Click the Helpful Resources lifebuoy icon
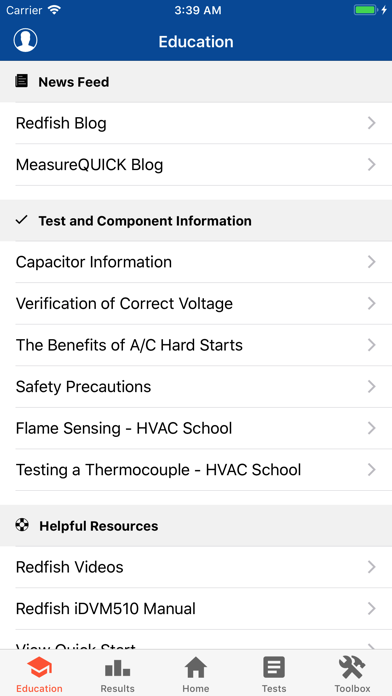 coord(22,526)
